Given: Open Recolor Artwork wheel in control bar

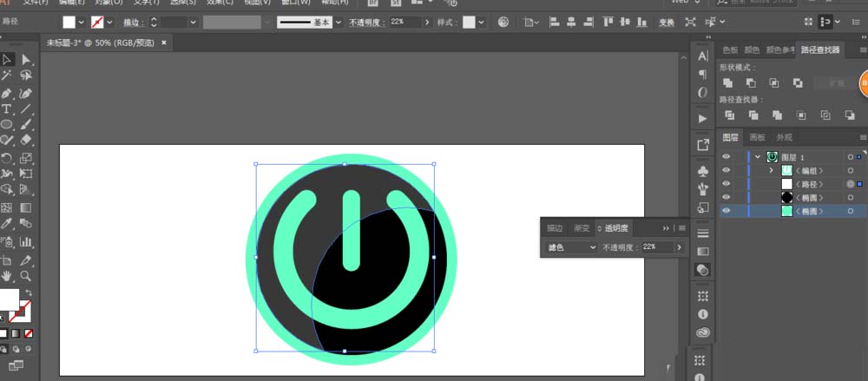Looking at the screenshot, I should tap(503, 23).
